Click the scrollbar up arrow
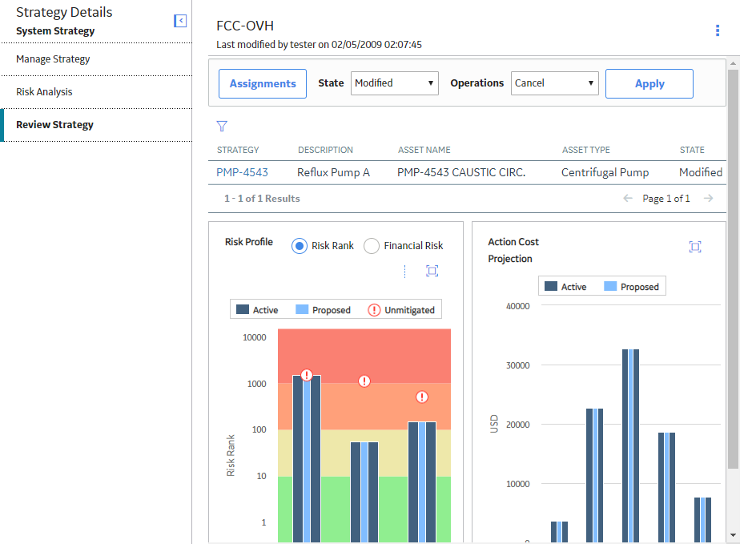The width and height of the screenshot is (756, 544). pos(733,63)
